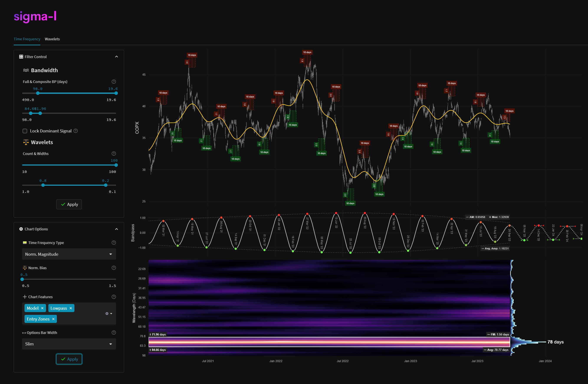Click the plus icon beside Chart Features

[24, 297]
